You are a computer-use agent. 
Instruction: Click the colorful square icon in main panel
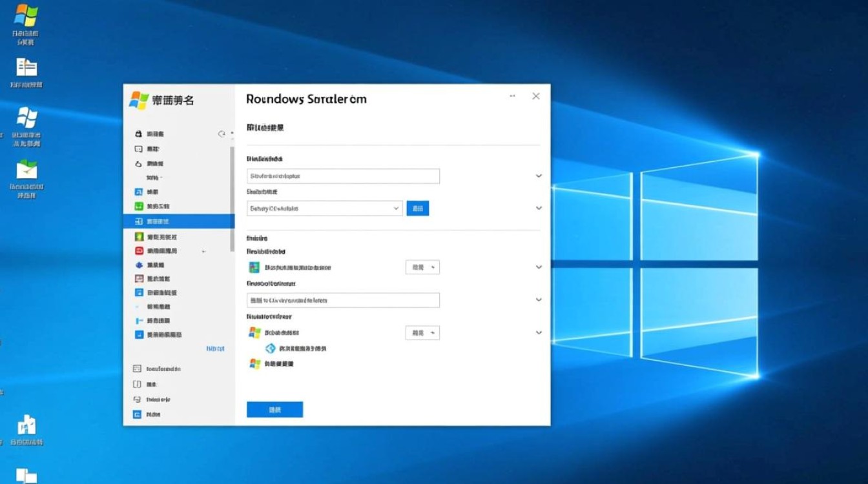(254, 267)
